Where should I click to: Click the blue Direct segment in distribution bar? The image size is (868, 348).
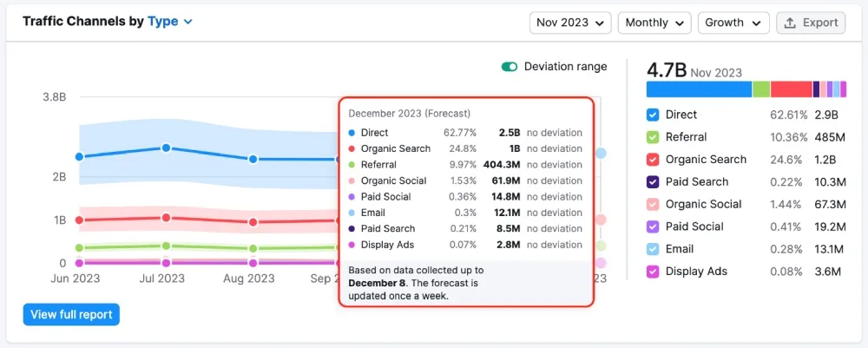pos(699,89)
